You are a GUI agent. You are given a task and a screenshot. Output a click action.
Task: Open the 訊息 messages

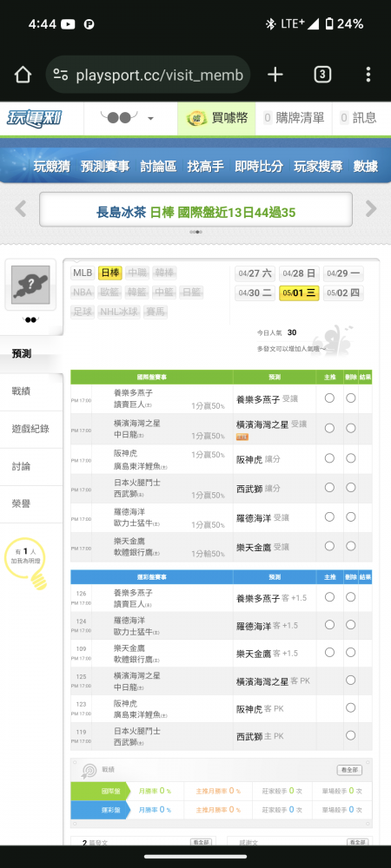pos(359,118)
